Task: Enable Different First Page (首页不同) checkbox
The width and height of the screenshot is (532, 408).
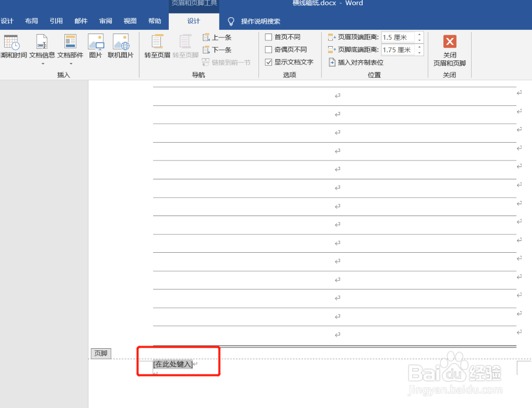Action: click(268, 37)
